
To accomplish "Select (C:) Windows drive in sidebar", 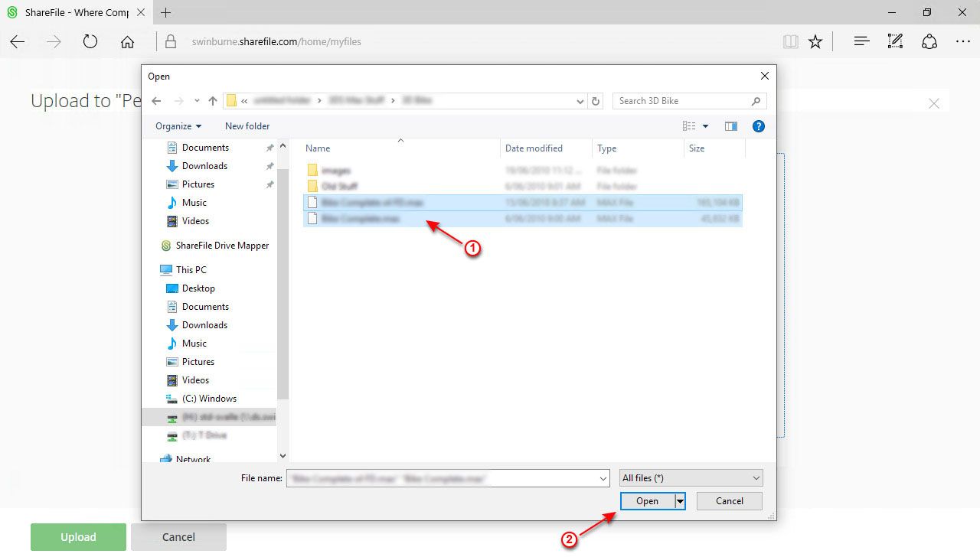I will tap(208, 399).
